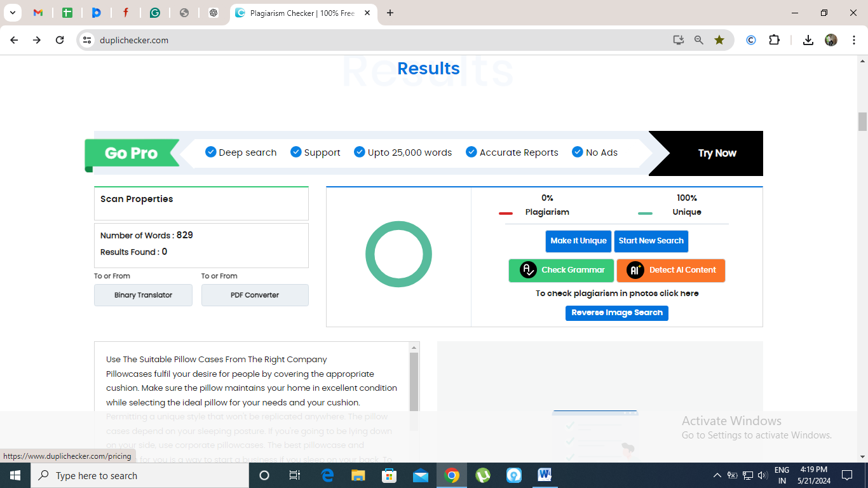Image resolution: width=868 pixels, height=488 pixels.
Task: Open the PDF Converter tool
Action: (x=255, y=295)
